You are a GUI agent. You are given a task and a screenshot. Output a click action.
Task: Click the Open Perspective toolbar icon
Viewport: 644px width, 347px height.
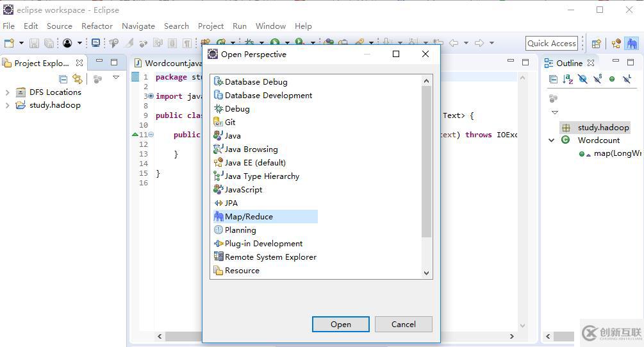point(596,44)
